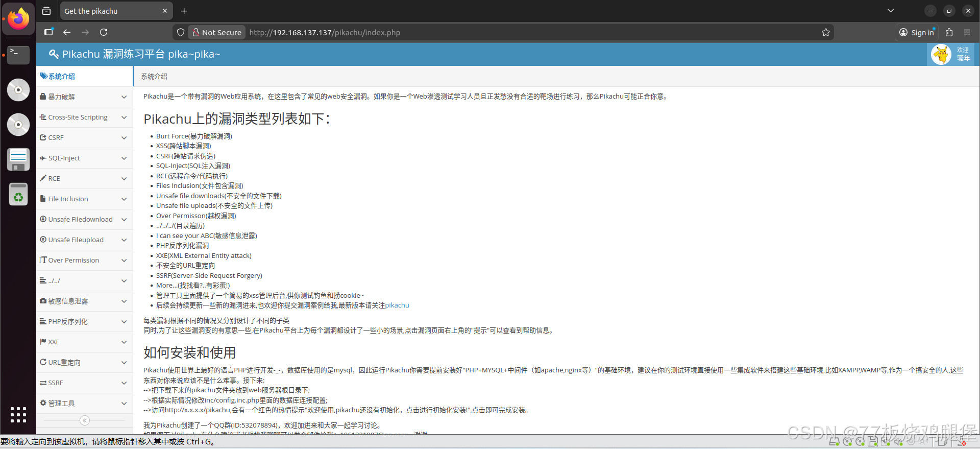Click the key logo in Pikachu header
Screen dimensions: 980x449
click(54, 54)
